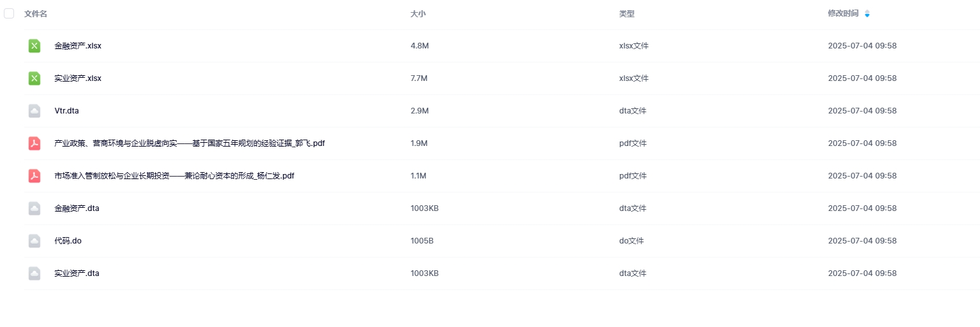
Task: Open 产业政策、营商环境与企业脱虚向实 PDF file
Action: click(x=189, y=143)
